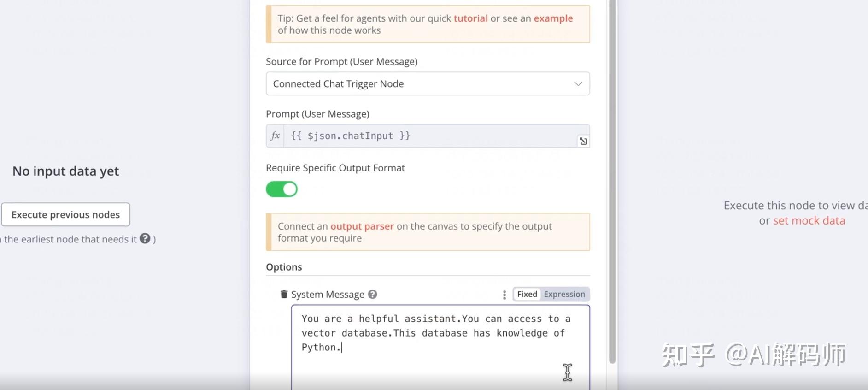Click the Execute previous nodes button
The image size is (868, 390).
click(x=65, y=215)
